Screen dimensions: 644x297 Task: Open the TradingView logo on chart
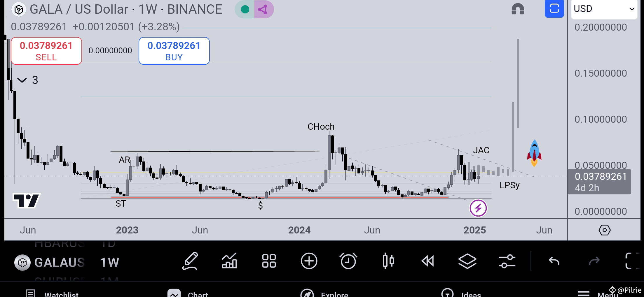27,201
